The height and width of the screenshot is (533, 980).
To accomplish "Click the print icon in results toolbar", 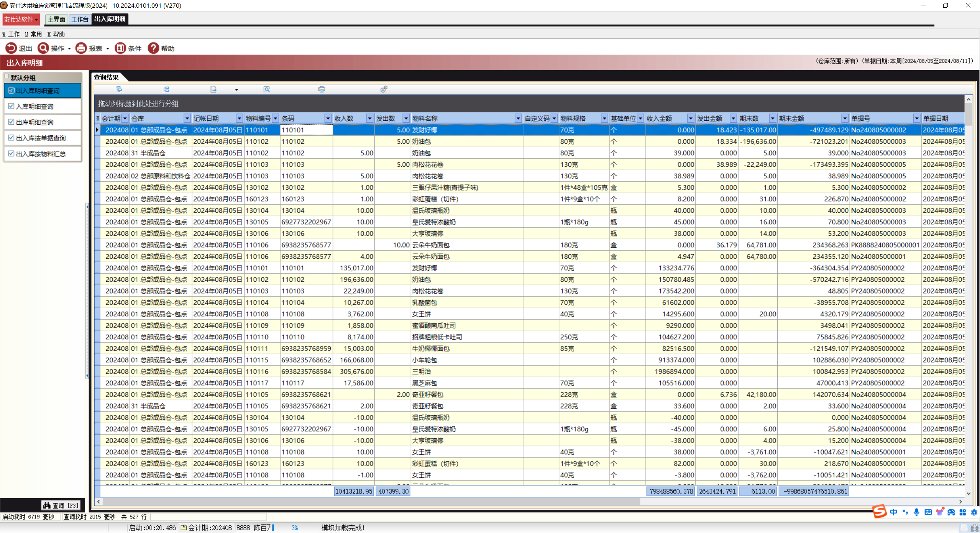I will 321,89.
